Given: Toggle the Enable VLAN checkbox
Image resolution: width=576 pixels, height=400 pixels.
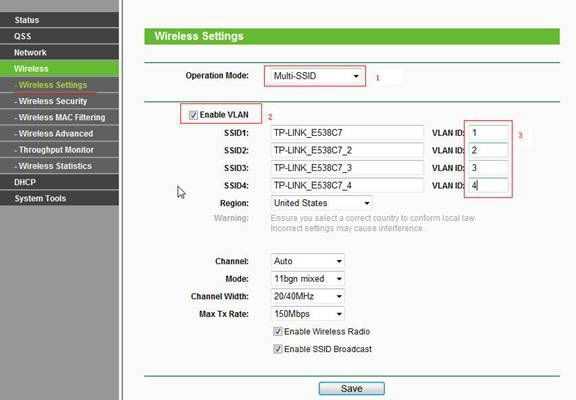Looking at the screenshot, I should point(193,115).
